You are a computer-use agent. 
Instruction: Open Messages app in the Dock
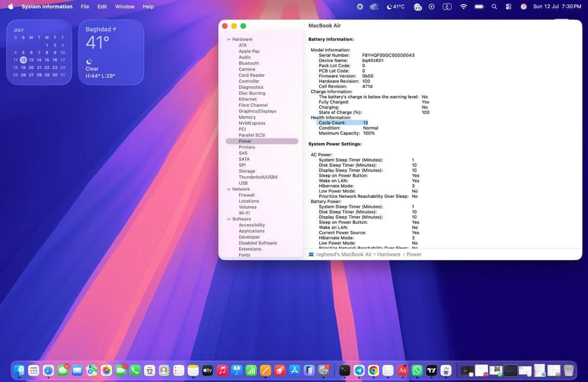pyautogui.click(x=62, y=370)
